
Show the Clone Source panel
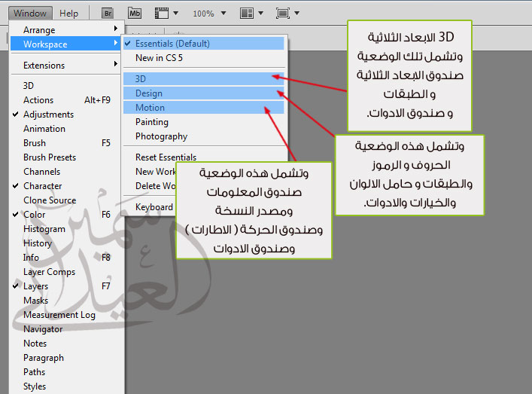(66, 200)
